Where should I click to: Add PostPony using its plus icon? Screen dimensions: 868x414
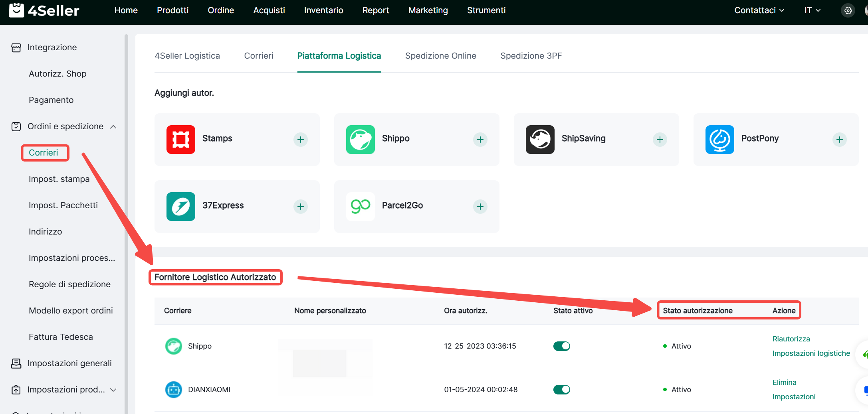(839, 140)
